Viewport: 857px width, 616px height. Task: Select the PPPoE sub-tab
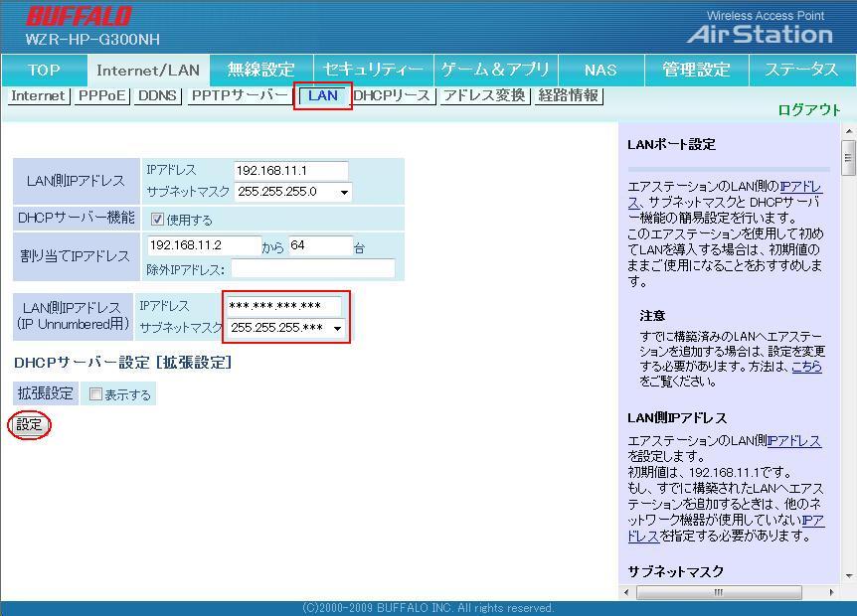coord(101,95)
